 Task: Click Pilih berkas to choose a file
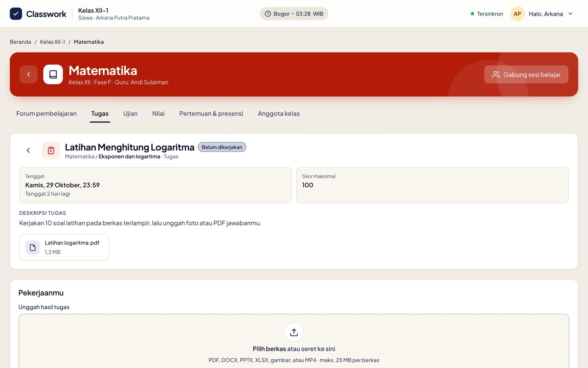(269, 349)
